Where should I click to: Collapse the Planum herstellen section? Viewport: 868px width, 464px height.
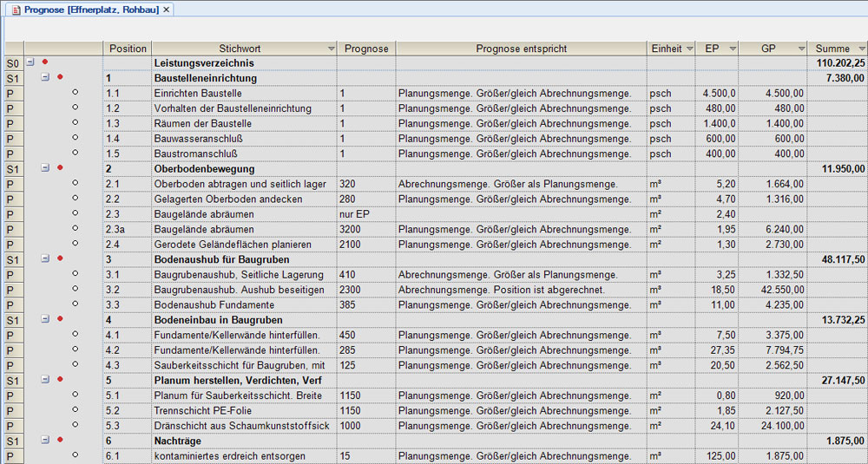[x=45, y=380]
